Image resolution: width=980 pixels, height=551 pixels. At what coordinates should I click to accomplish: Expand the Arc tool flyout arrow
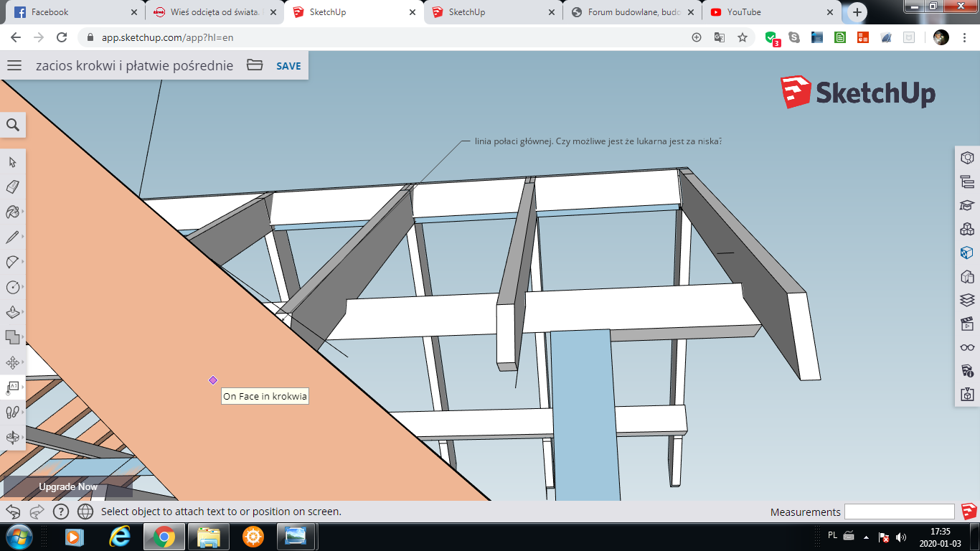click(23, 262)
